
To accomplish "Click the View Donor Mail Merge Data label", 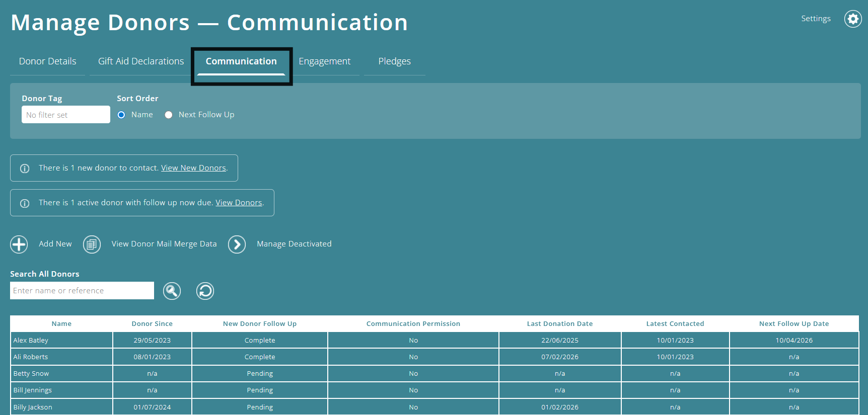I will (x=164, y=244).
